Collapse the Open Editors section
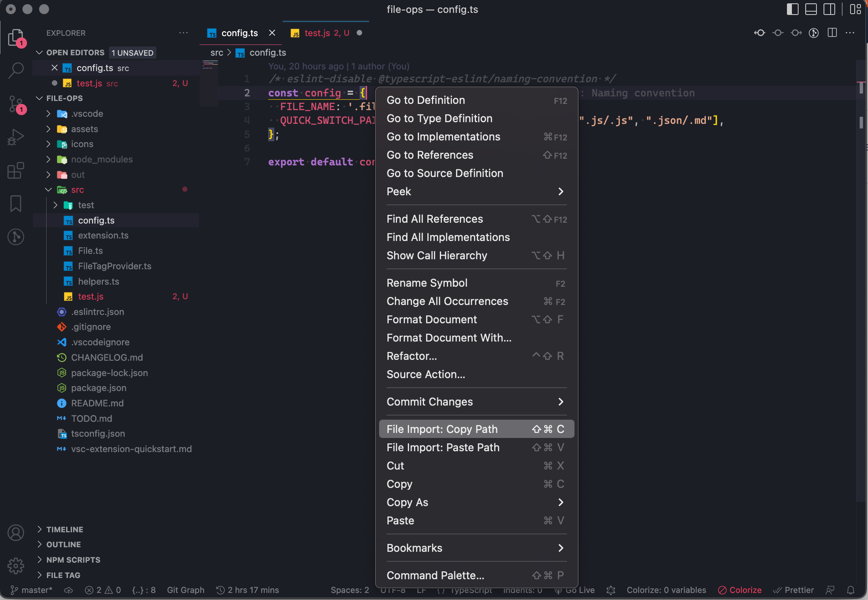Viewport: 868px width, 600px height. pyautogui.click(x=39, y=52)
